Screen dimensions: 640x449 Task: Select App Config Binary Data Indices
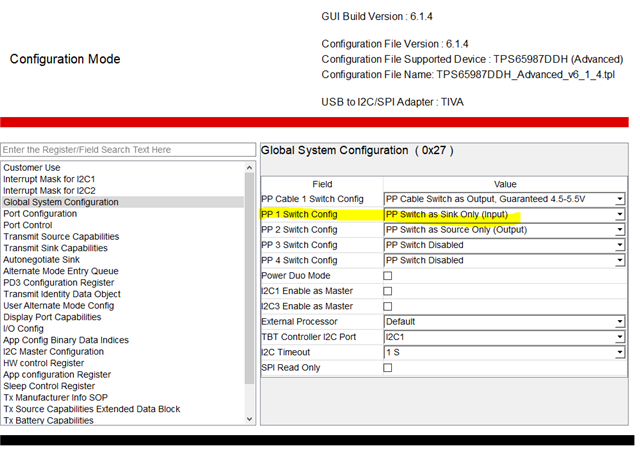[66, 340]
